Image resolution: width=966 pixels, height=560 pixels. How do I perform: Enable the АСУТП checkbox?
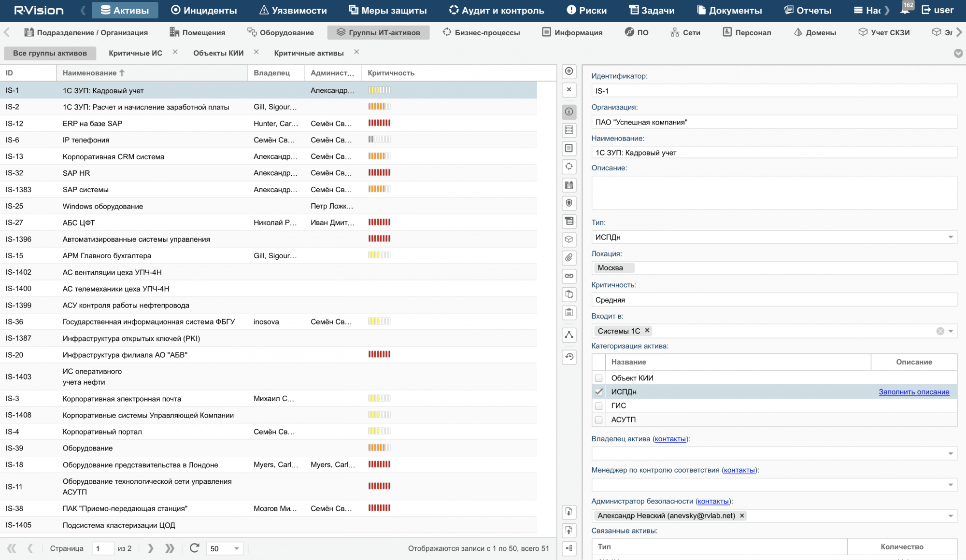point(598,420)
